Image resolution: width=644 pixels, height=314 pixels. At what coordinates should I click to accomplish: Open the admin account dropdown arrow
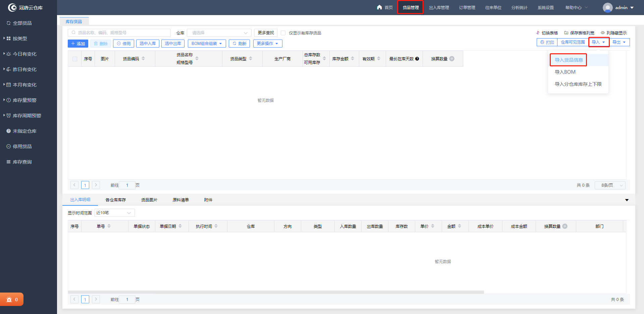click(x=632, y=8)
